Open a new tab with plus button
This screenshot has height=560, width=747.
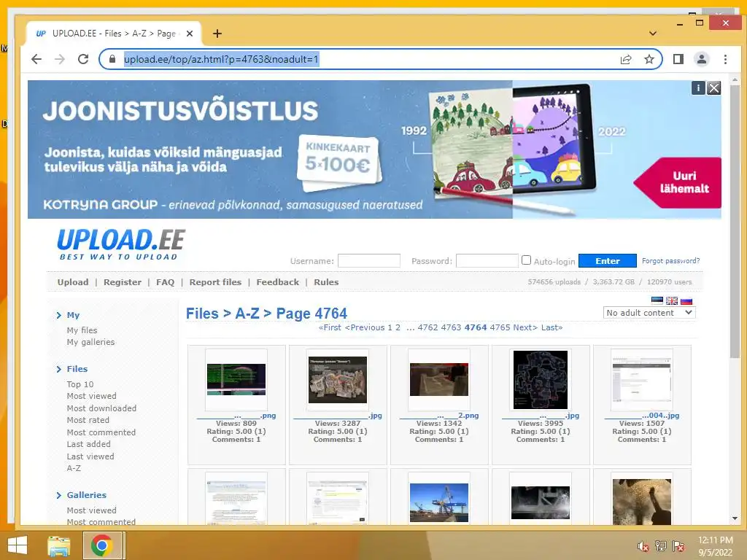coord(217,34)
